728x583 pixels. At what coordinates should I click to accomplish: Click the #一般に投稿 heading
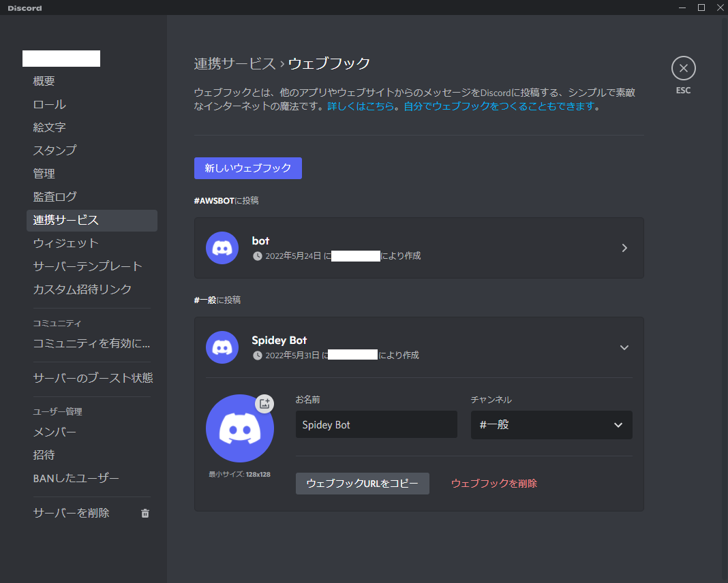click(x=217, y=300)
